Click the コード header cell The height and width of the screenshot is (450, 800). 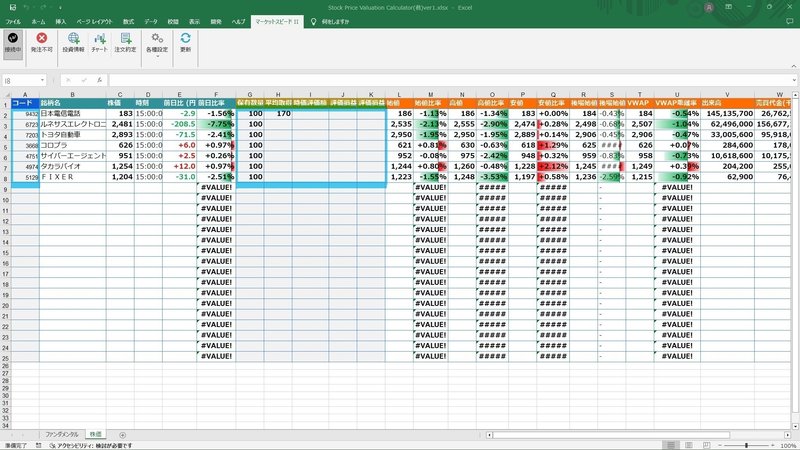pos(25,103)
